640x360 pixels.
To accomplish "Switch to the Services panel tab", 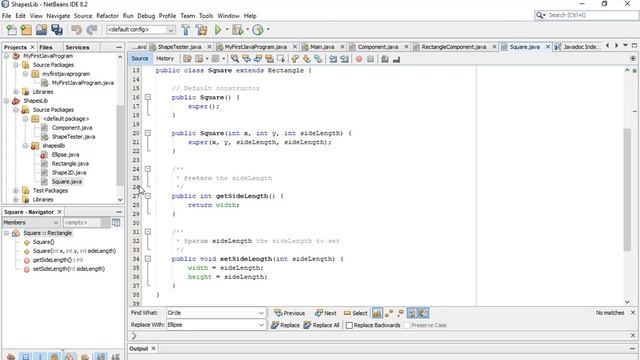I will 78,47.
